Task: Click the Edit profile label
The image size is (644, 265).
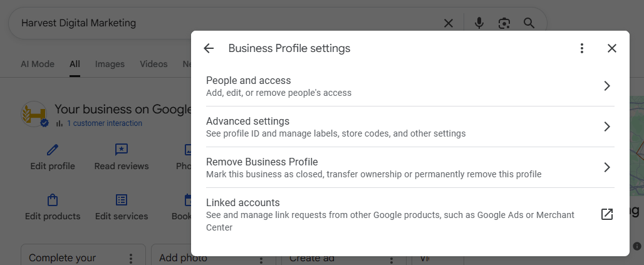Action: 53,167
